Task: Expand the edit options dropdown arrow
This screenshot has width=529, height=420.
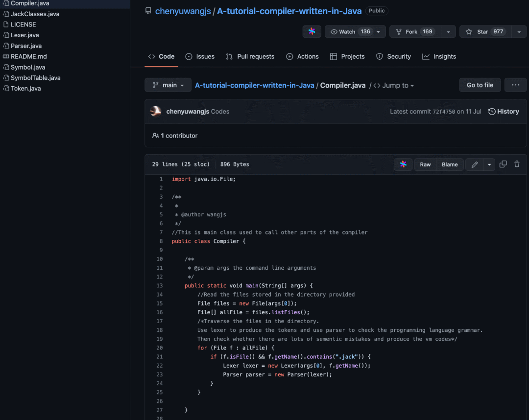Action: pyautogui.click(x=489, y=164)
